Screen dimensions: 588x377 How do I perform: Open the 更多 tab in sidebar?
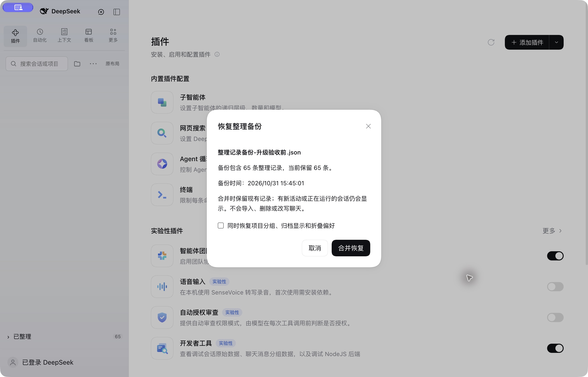pyautogui.click(x=113, y=36)
